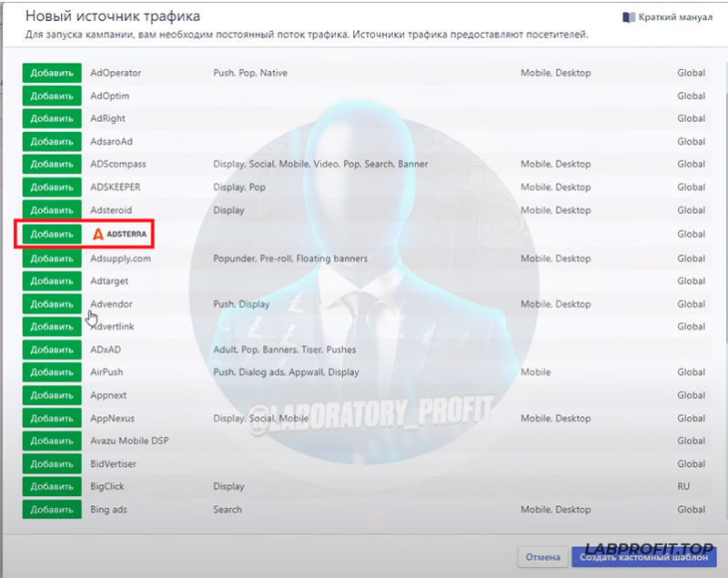
Task: Add AdRight as traffic source
Action: click(x=52, y=118)
